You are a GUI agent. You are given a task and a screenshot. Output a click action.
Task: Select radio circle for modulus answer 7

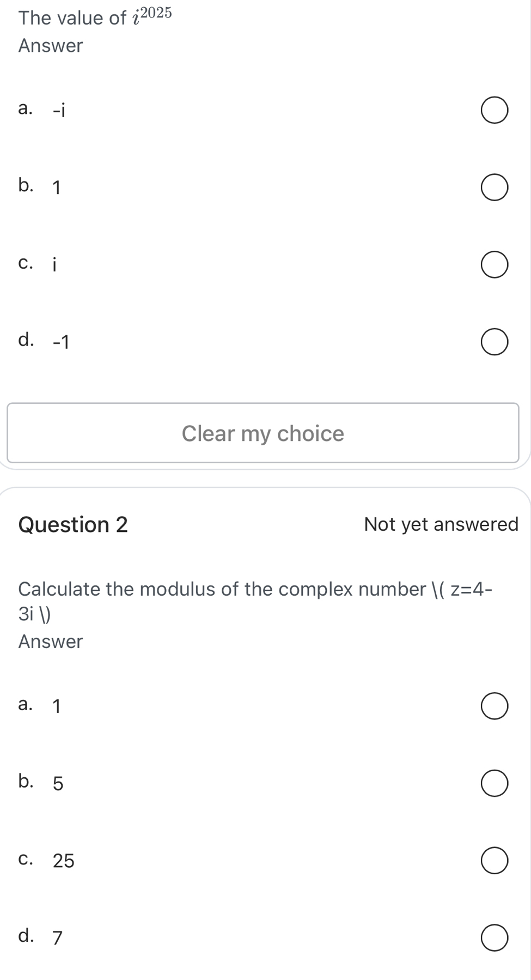pos(495,937)
